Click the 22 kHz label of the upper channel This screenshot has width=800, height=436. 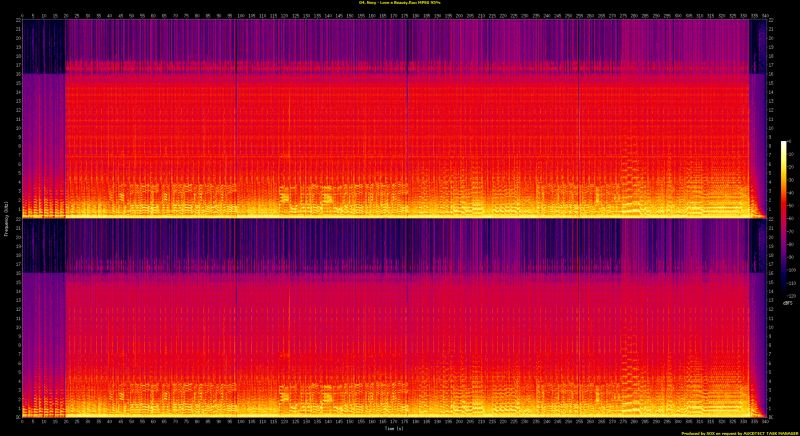click(14, 23)
